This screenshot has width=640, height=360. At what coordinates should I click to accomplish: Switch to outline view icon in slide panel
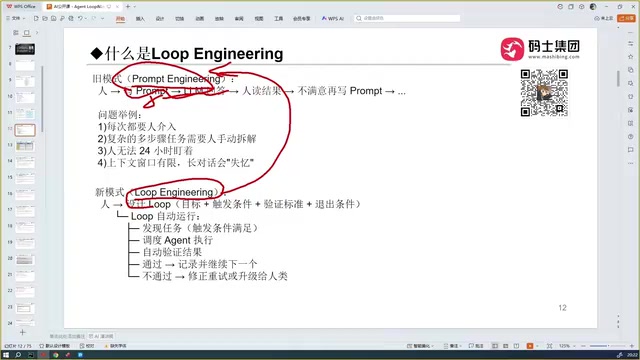point(16,33)
